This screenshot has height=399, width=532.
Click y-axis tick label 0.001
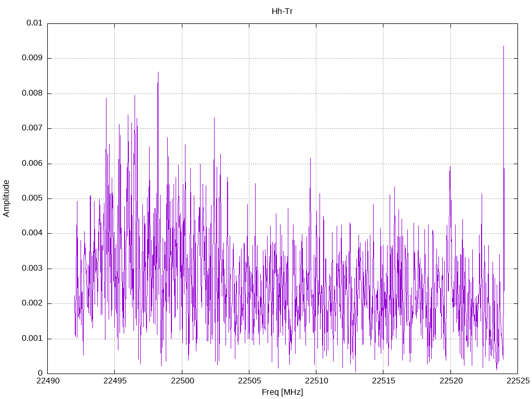click(x=32, y=338)
